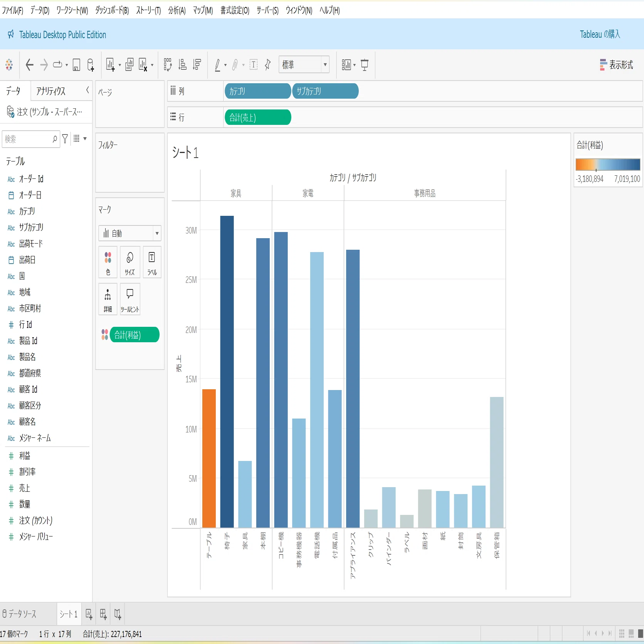The width and height of the screenshot is (644, 644).
Task: Click the Sort descending icon
Action: tap(197, 65)
